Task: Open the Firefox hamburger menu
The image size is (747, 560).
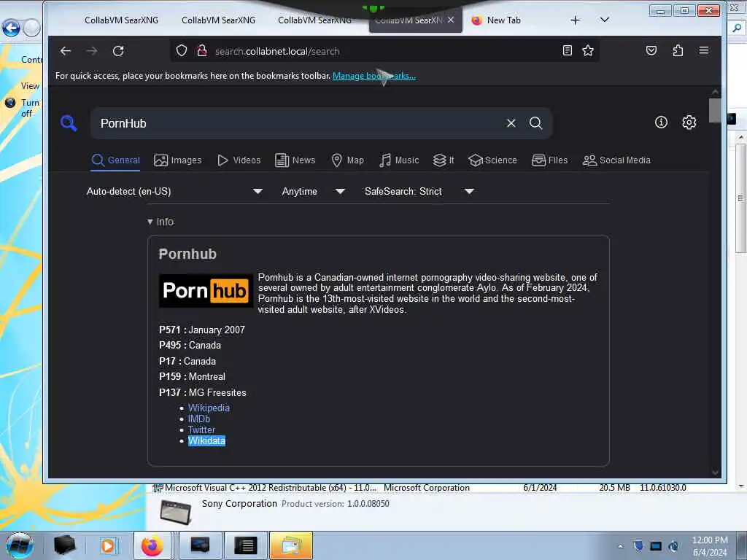Action: coord(704,50)
